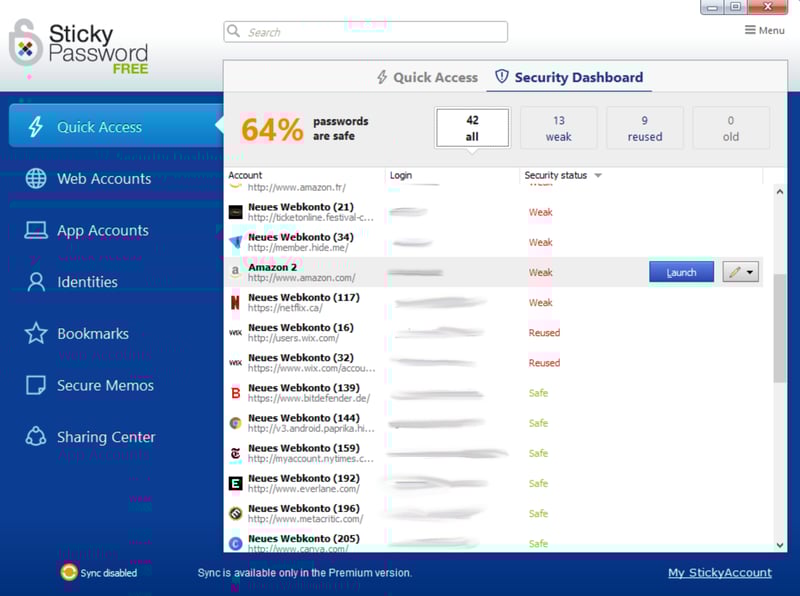Image resolution: width=800 pixels, height=596 pixels.
Task: Switch to the Security Dashboard tab
Action: tap(569, 77)
